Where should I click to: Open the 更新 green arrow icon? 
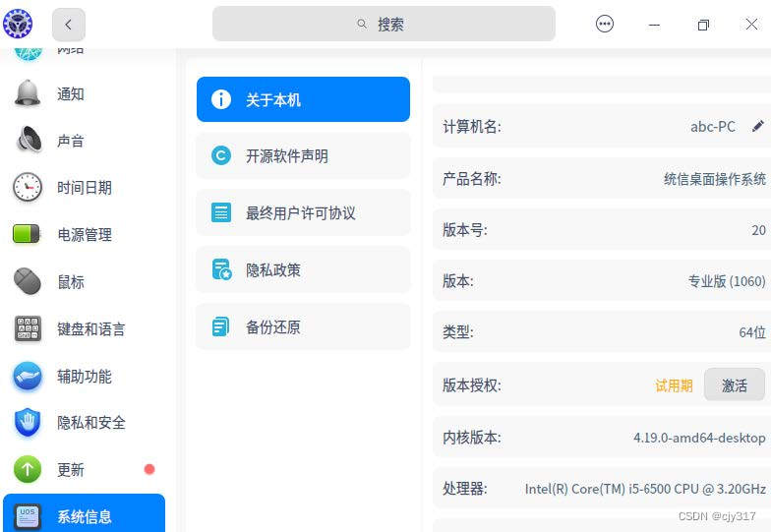[x=28, y=469]
